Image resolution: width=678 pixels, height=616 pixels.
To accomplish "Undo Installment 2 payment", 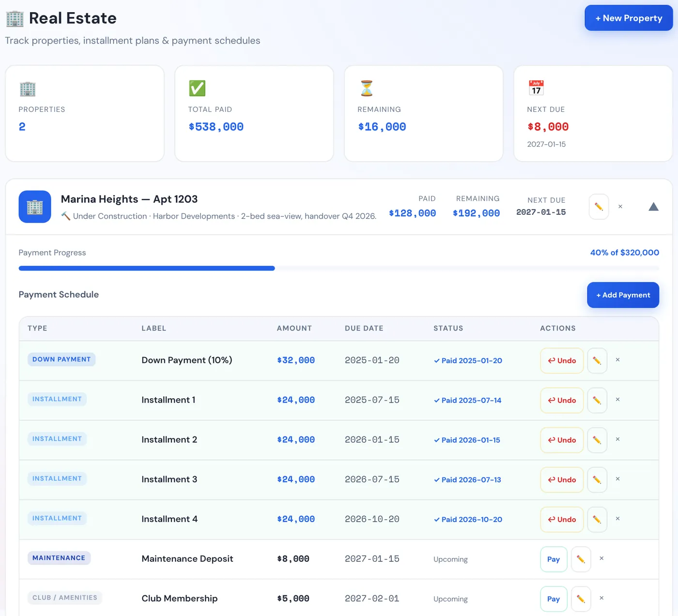I will [x=562, y=440].
